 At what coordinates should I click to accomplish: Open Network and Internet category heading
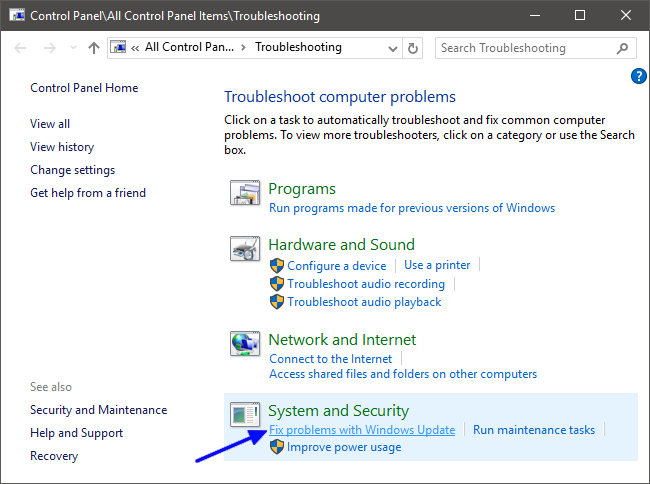(x=342, y=340)
